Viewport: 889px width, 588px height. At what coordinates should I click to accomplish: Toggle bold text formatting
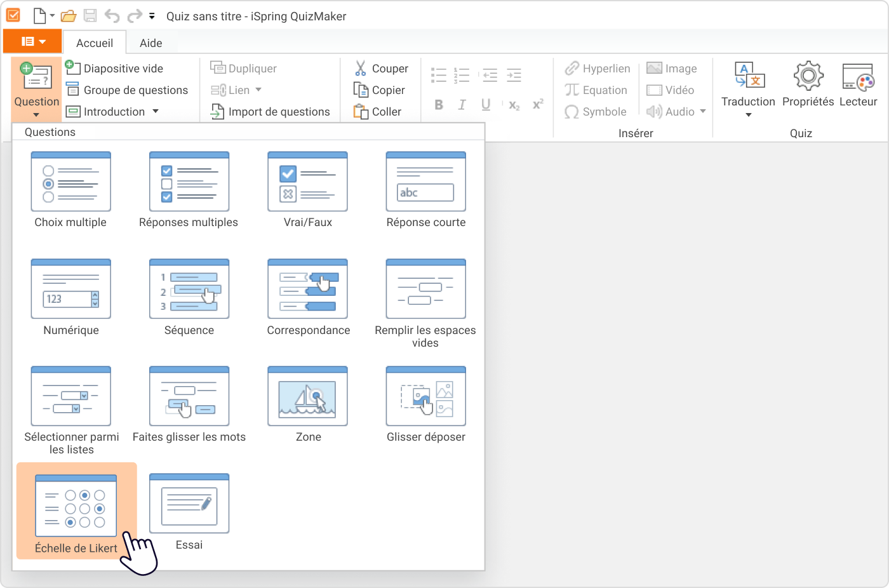439,105
